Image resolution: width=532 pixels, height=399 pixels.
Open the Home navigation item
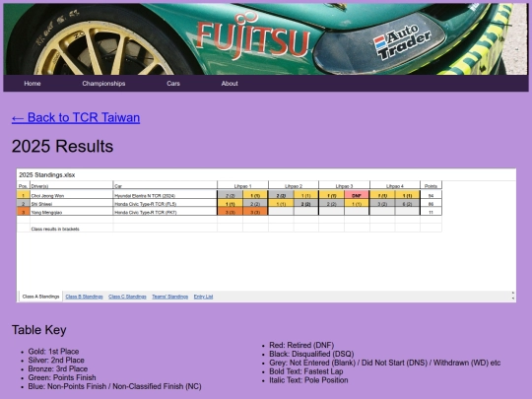point(33,84)
